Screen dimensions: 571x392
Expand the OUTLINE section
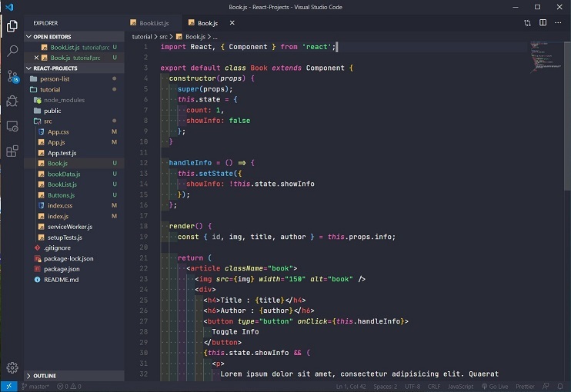(44, 376)
